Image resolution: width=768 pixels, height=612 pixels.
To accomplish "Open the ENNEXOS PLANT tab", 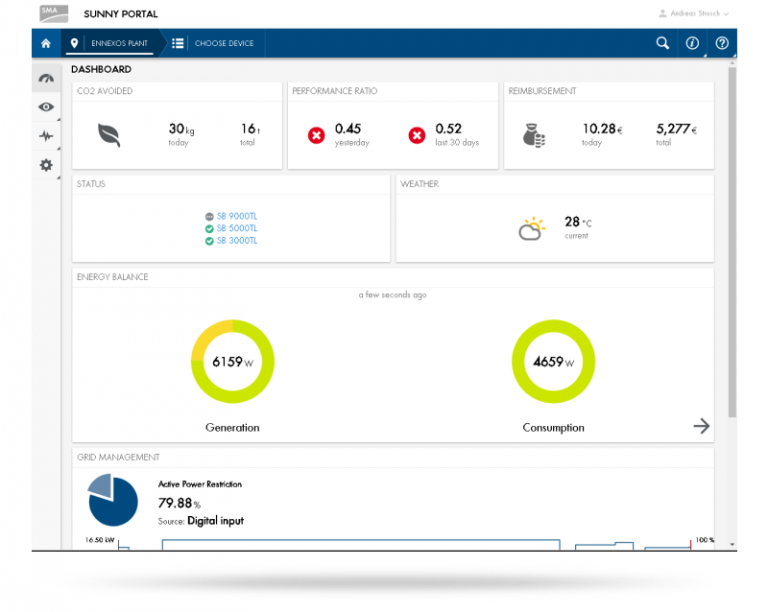I will point(119,43).
